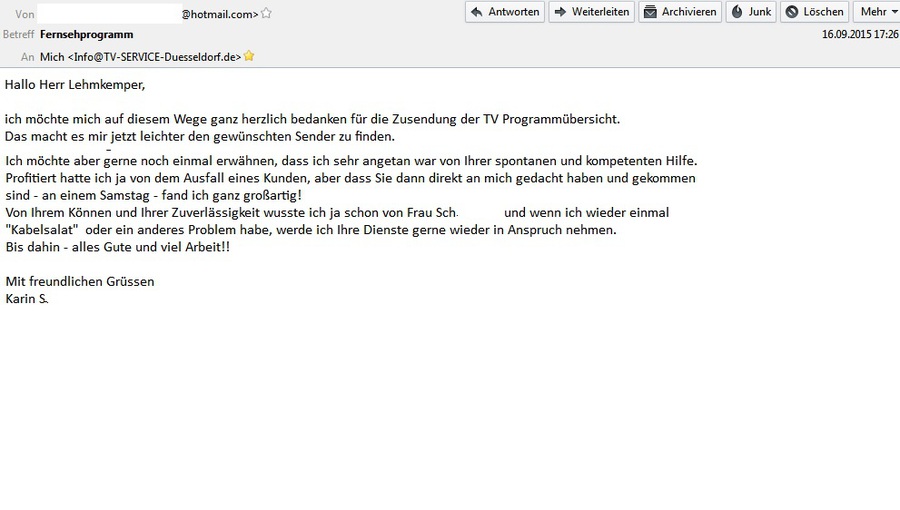Archive the message using Archivieren
The width and height of the screenshot is (900, 510).
click(x=679, y=12)
